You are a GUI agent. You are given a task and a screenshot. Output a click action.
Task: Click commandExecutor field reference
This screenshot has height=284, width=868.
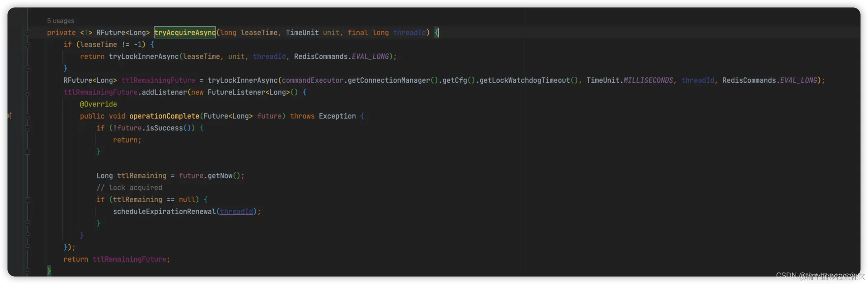[x=313, y=80]
